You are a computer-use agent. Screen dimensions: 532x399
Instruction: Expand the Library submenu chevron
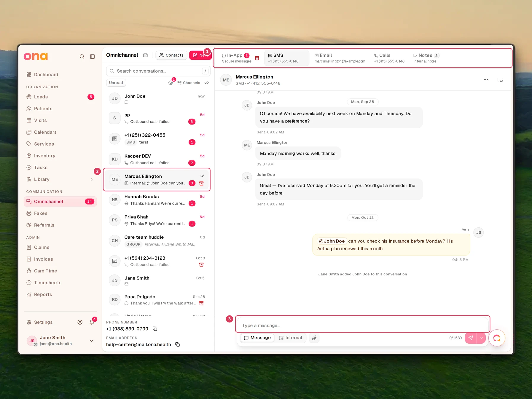pyautogui.click(x=92, y=179)
